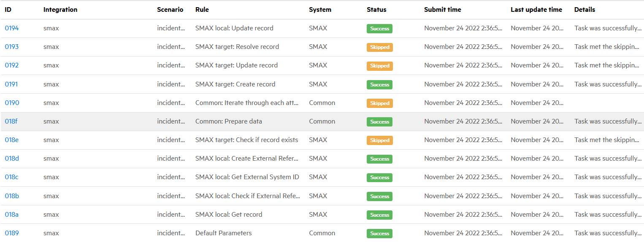Open task ID 018c link

11,177
